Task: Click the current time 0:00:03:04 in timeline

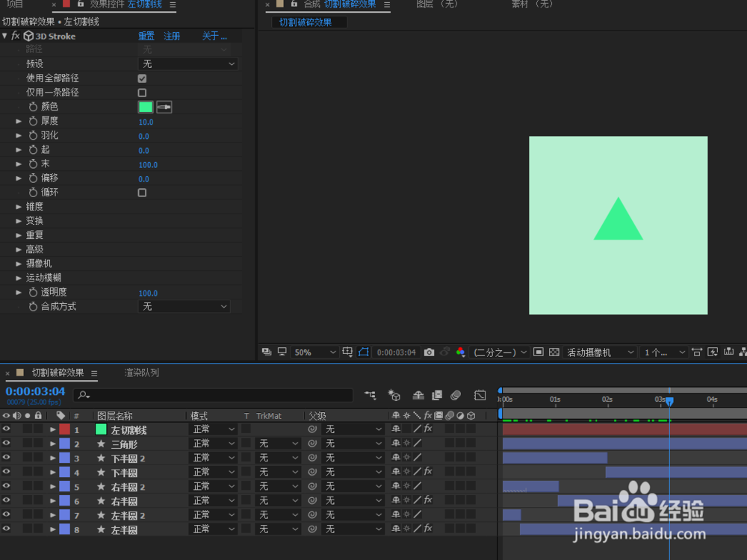Action: click(x=35, y=391)
